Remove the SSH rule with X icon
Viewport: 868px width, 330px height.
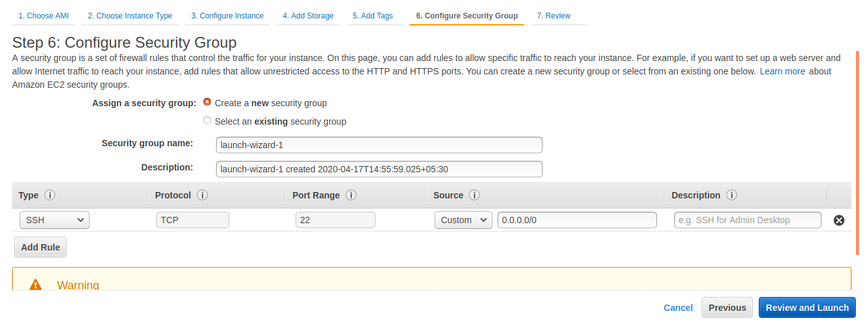[839, 220]
